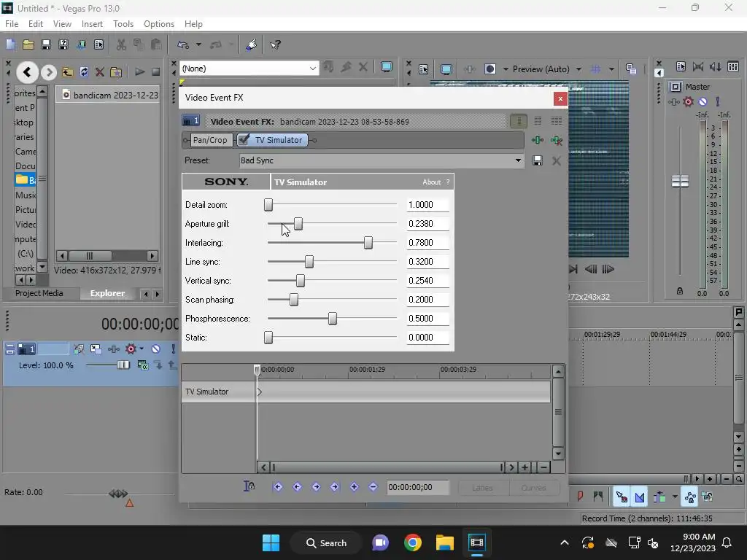Image resolution: width=747 pixels, height=560 pixels.
Task: Toggle the TV Simulator effect checkbox
Action: (x=244, y=139)
